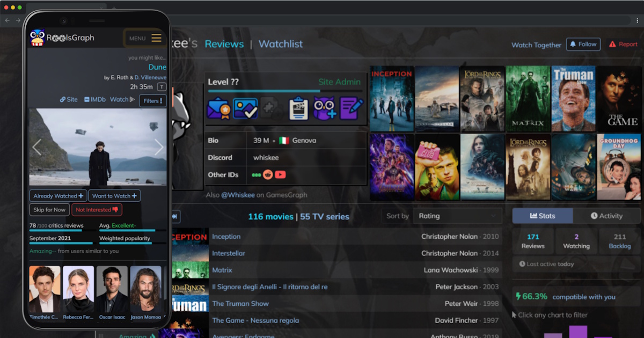
Task: Open The Game - Nessuna regola entry
Action: click(255, 320)
